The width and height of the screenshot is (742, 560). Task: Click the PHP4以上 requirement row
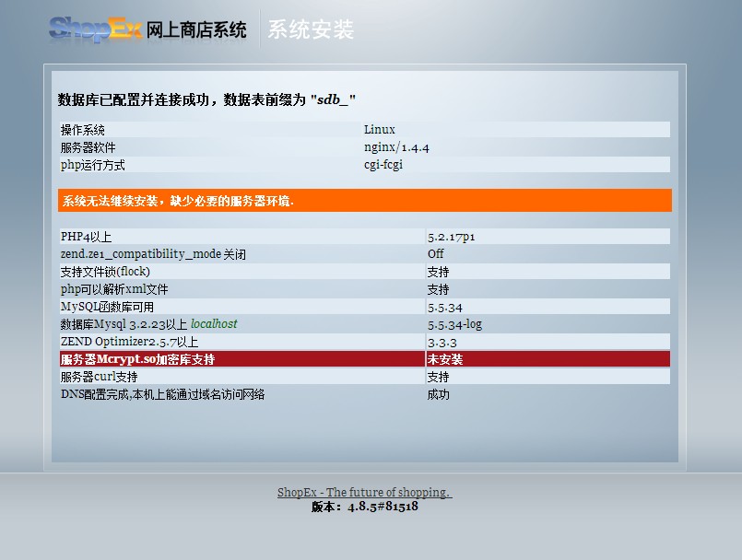[x=86, y=237]
